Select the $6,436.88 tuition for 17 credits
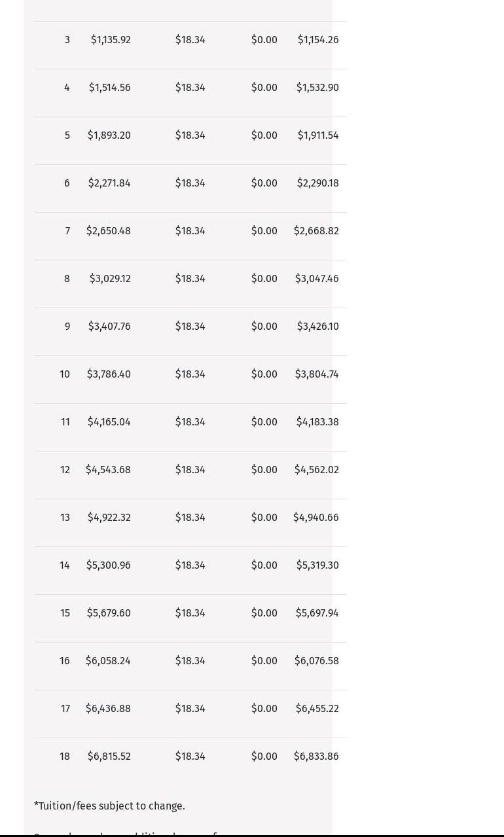 (x=108, y=709)
